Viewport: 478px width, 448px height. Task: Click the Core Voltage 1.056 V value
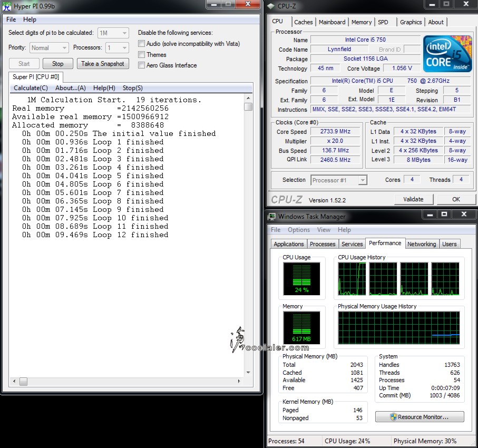click(402, 69)
